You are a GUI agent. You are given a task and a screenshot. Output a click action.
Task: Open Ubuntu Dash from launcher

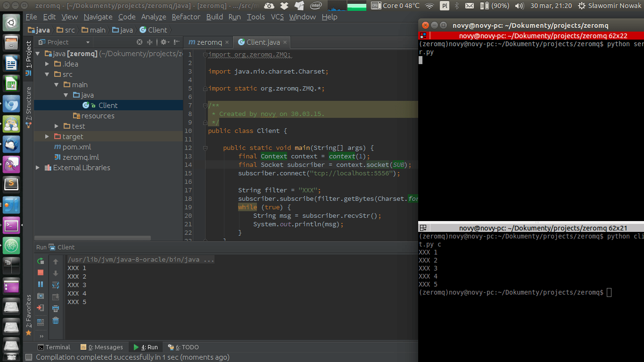pos(11,22)
